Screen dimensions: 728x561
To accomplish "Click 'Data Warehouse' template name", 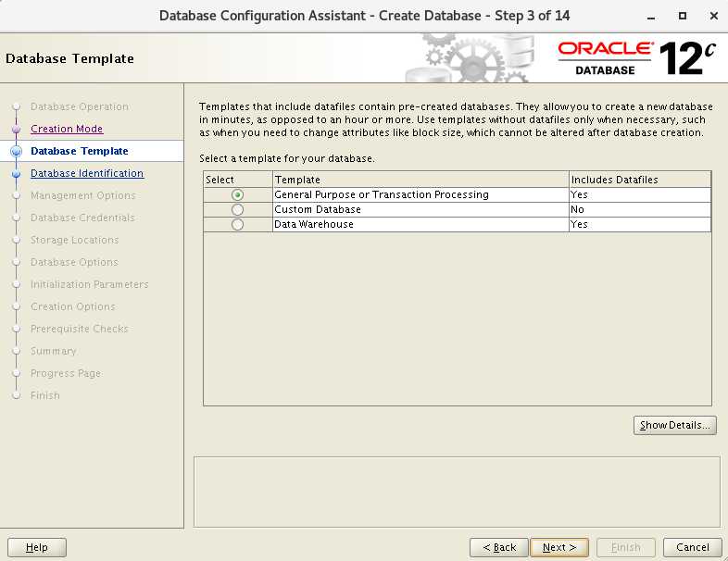I will click(314, 224).
